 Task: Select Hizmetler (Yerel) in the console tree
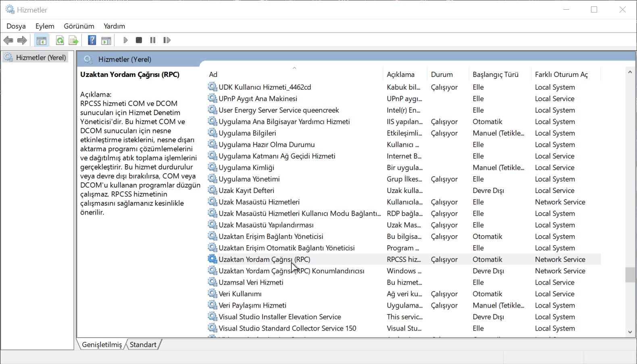tap(41, 58)
